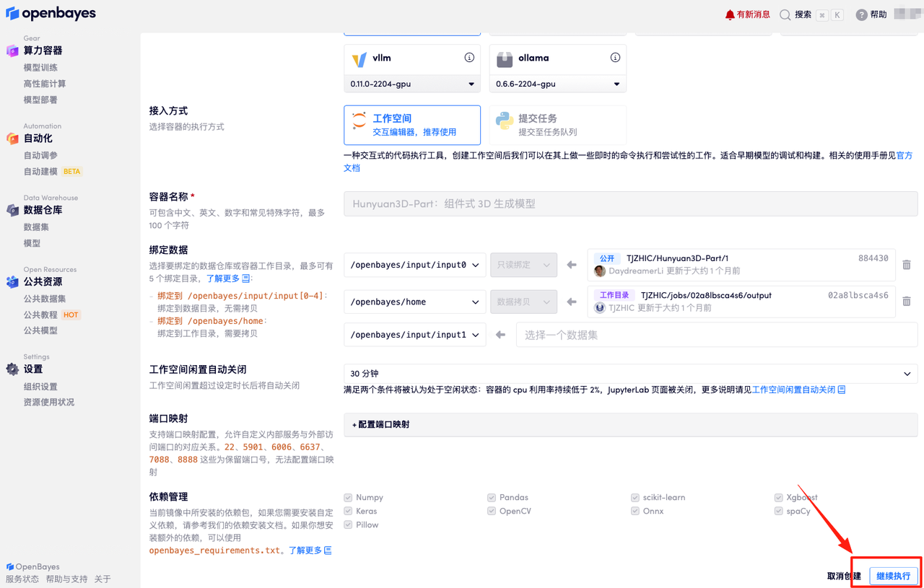Delete the 02a8lbsca4s6 output binding

[x=907, y=302]
